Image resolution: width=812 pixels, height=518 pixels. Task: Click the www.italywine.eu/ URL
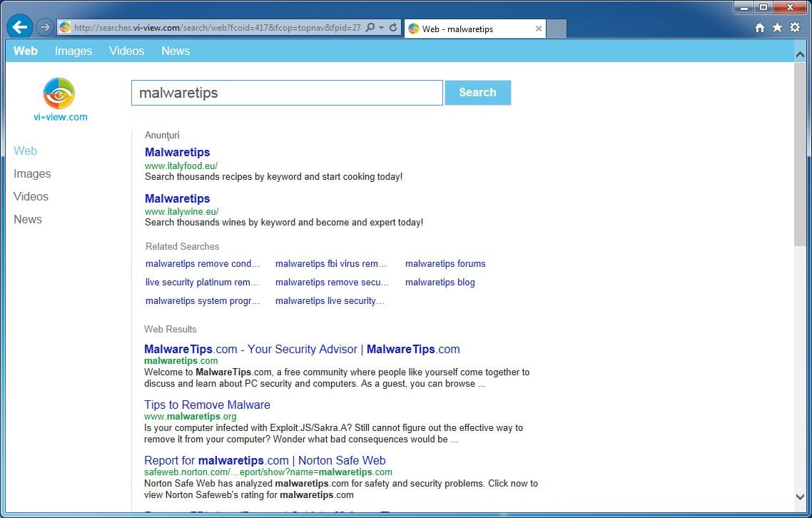click(182, 211)
